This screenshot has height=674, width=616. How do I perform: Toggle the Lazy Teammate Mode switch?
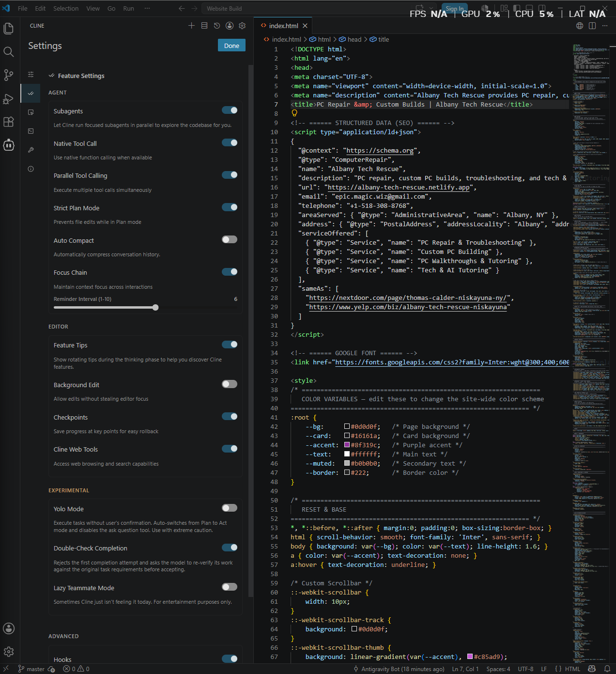click(x=230, y=587)
